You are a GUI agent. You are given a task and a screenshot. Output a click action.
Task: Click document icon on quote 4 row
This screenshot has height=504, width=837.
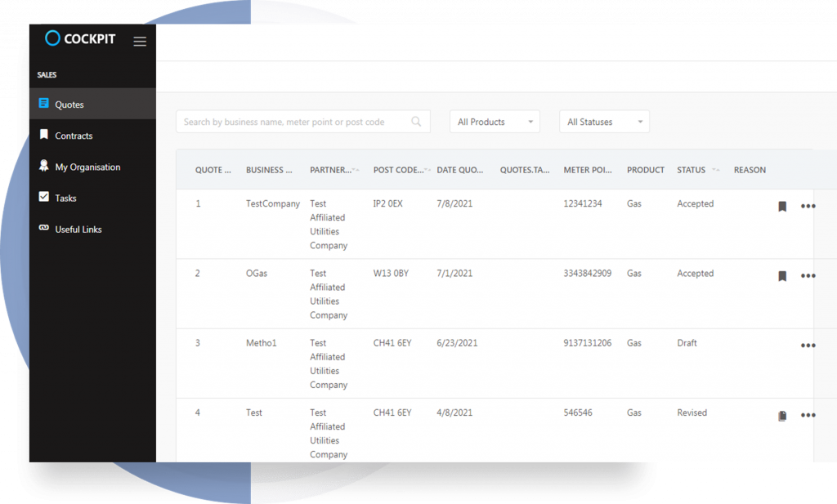[782, 416]
